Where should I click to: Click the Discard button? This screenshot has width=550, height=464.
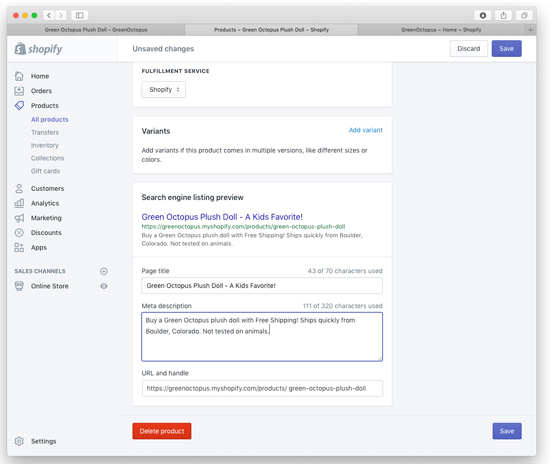click(469, 49)
